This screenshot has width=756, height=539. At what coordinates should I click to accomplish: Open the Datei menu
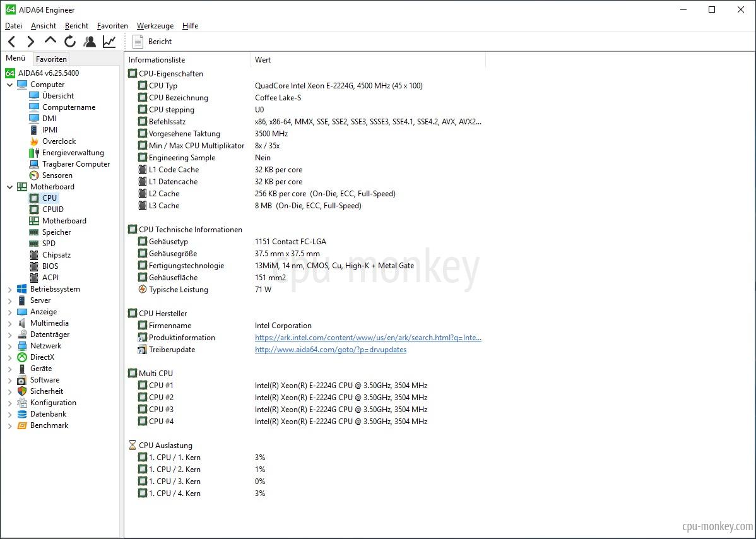tap(13, 25)
